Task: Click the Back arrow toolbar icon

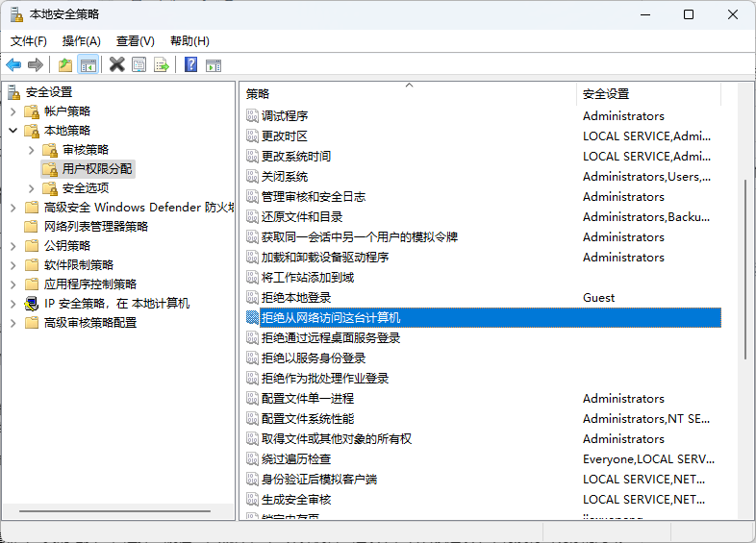Action: coord(13,64)
